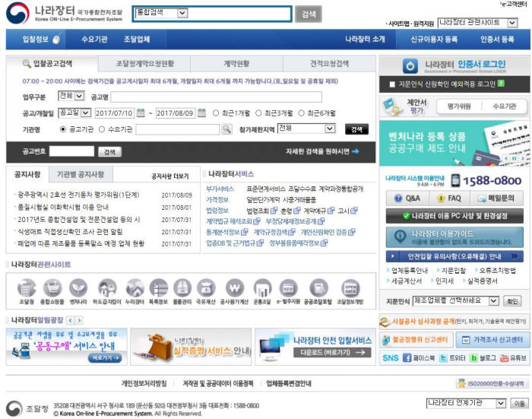Viewport: 532px width, 419px height.
Task: Click the 공고번호 input field
Action: [x=71, y=151]
